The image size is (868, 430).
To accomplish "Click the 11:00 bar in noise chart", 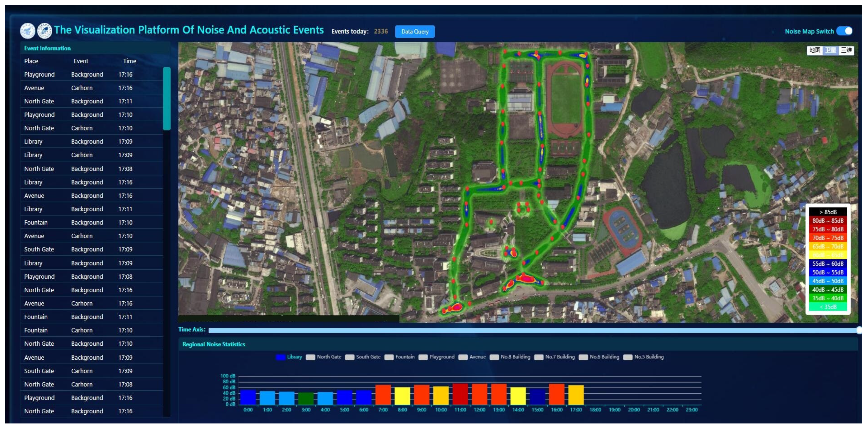I will pyautogui.click(x=460, y=394).
